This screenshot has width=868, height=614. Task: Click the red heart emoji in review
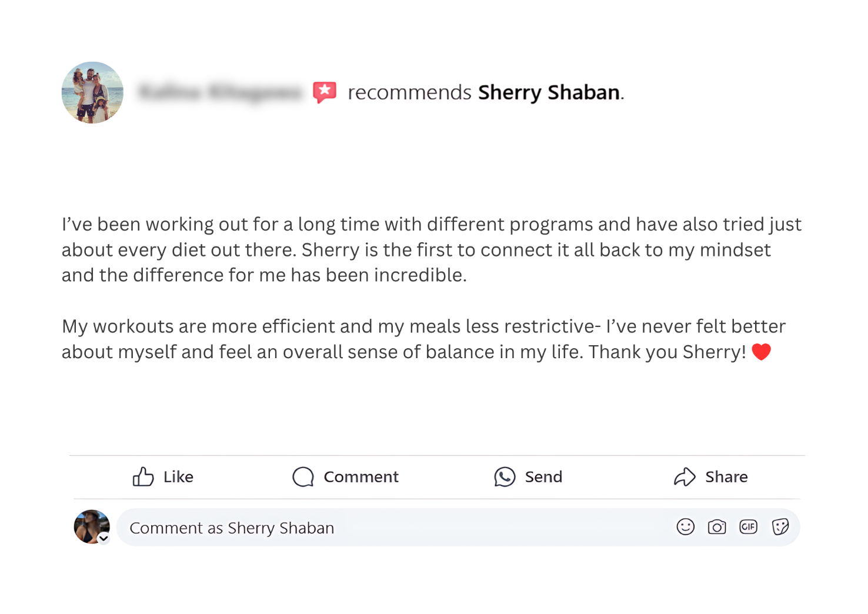[x=761, y=352]
